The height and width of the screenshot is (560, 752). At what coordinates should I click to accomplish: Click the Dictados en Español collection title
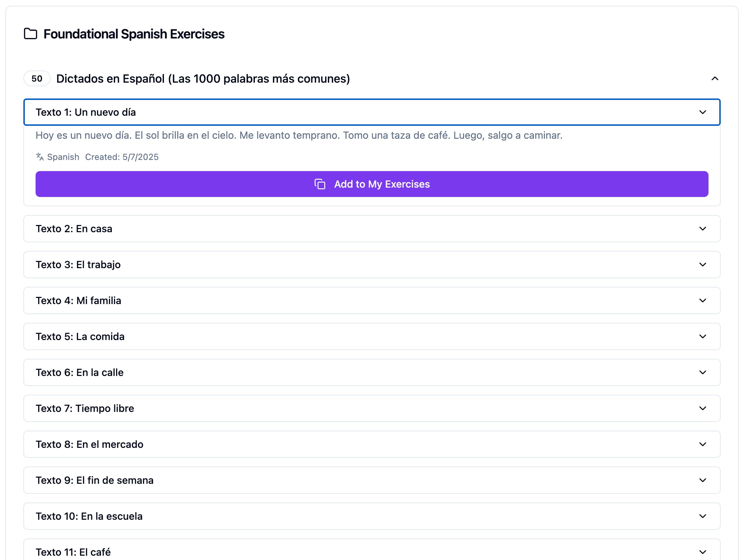click(x=203, y=79)
